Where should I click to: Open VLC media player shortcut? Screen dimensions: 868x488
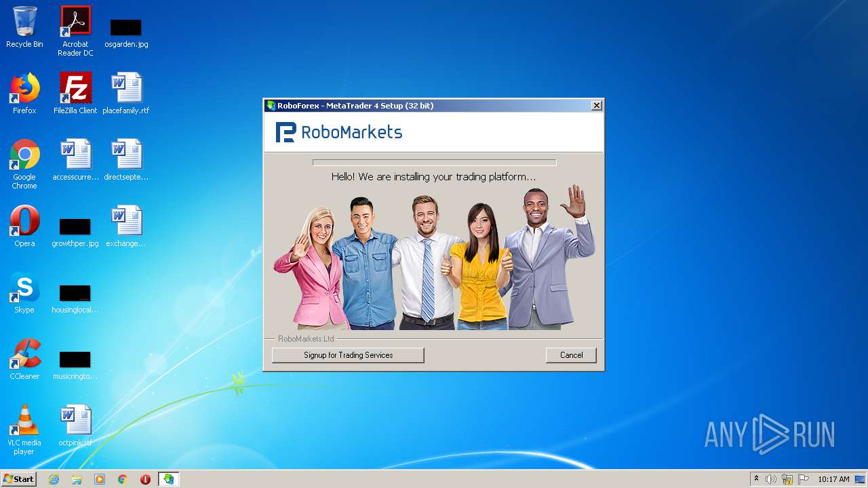pos(24,430)
